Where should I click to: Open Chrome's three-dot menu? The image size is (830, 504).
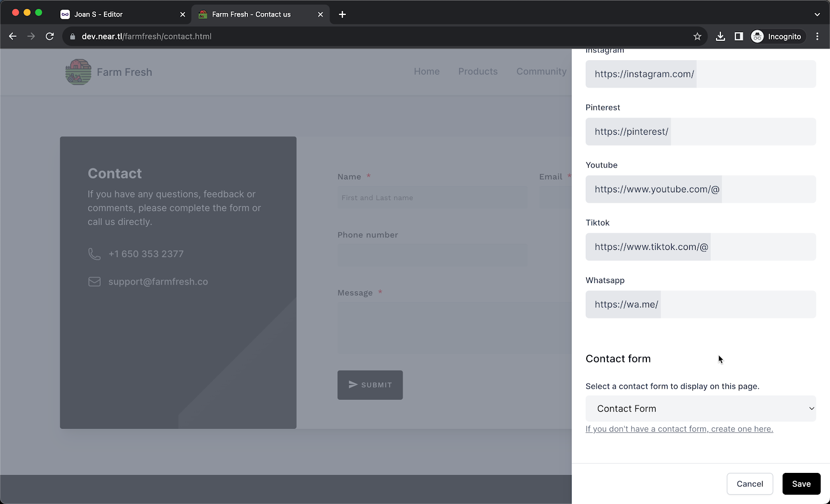[818, 36]
